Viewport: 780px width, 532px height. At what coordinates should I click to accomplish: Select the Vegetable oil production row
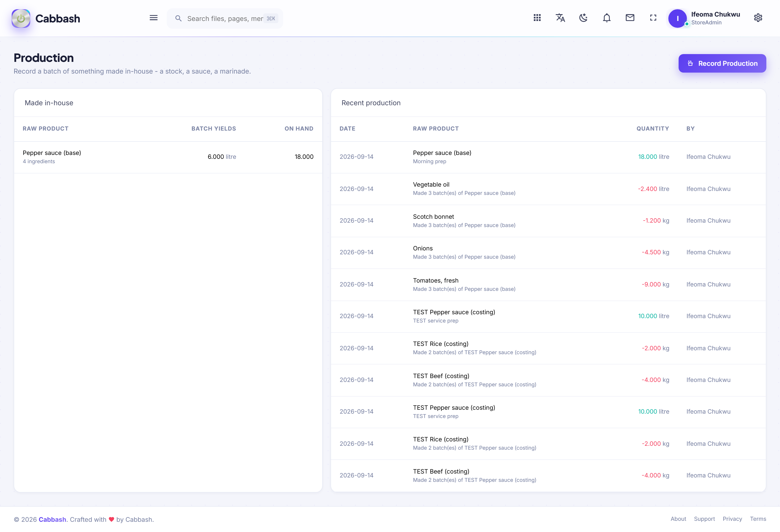[548, 189]
